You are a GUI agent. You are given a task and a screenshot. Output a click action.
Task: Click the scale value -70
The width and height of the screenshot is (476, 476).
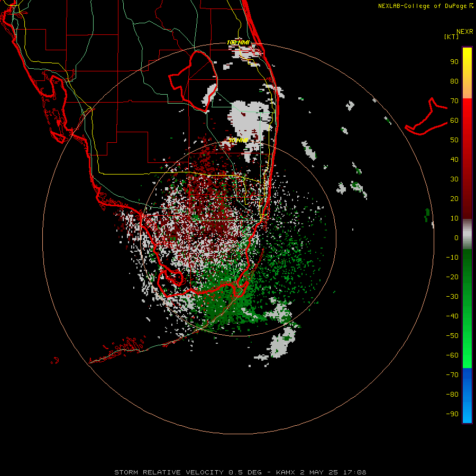(x=452, y=375)
